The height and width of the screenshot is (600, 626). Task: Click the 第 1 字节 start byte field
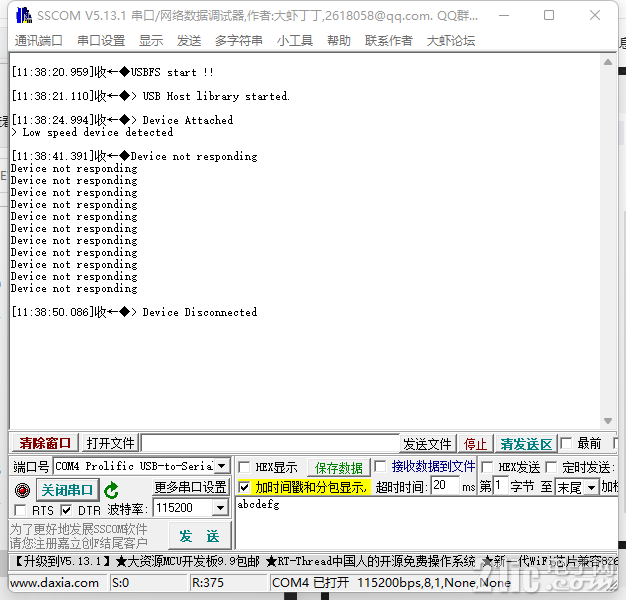click(x=500, y=485)
